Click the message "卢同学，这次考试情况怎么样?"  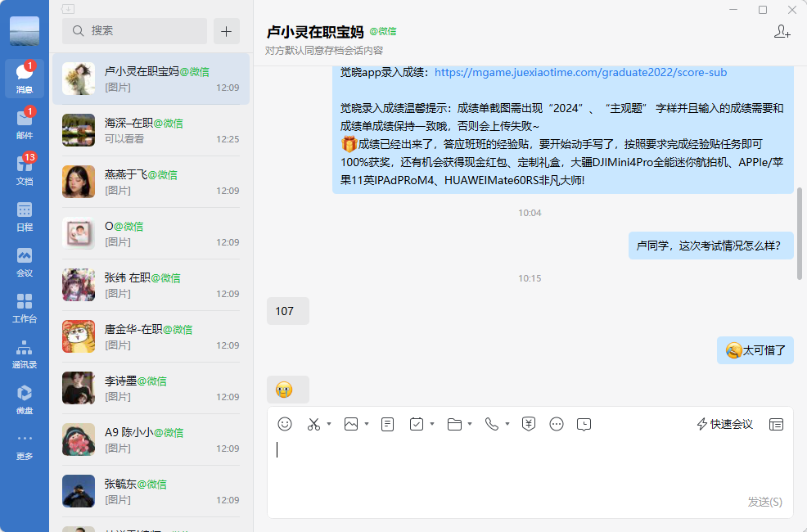pos(710,246)
